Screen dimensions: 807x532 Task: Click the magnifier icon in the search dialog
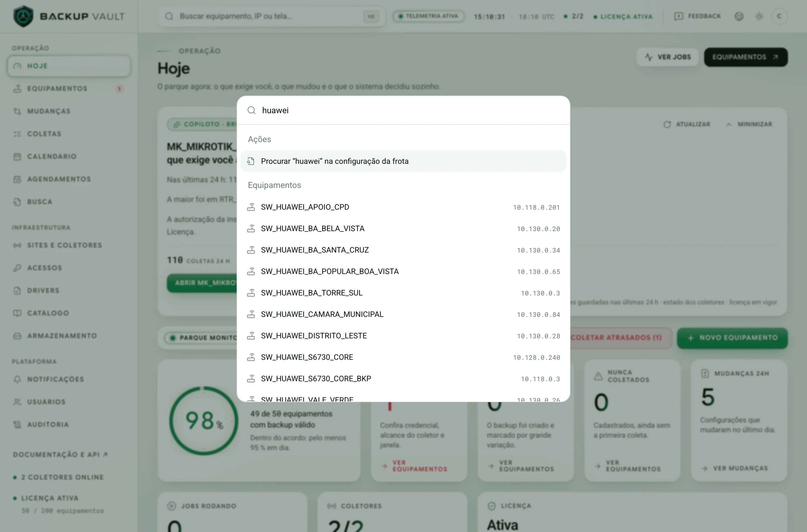[252, 110]
